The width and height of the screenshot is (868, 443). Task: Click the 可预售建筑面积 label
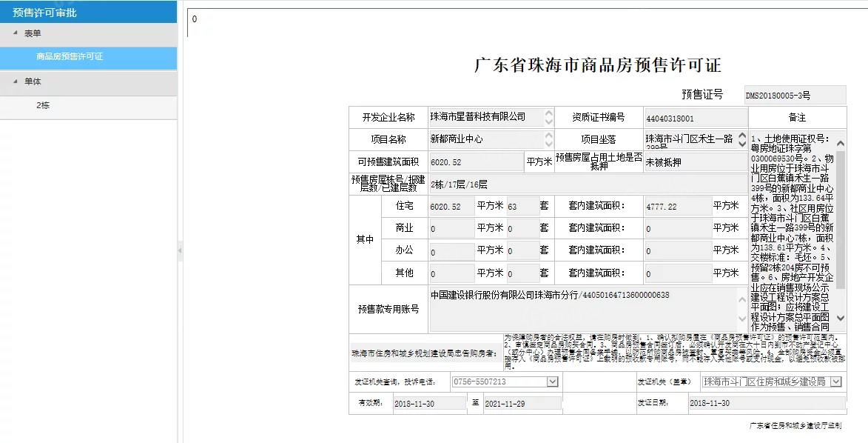(388, 162)
